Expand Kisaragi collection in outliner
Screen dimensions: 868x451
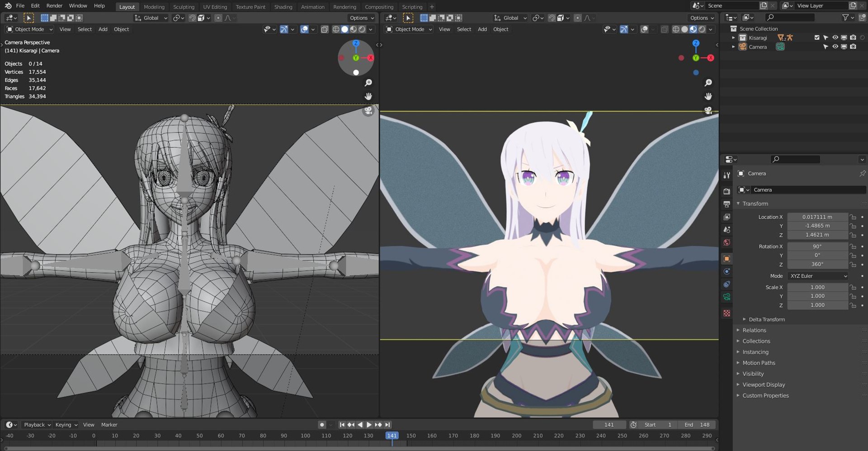(733, 38)
